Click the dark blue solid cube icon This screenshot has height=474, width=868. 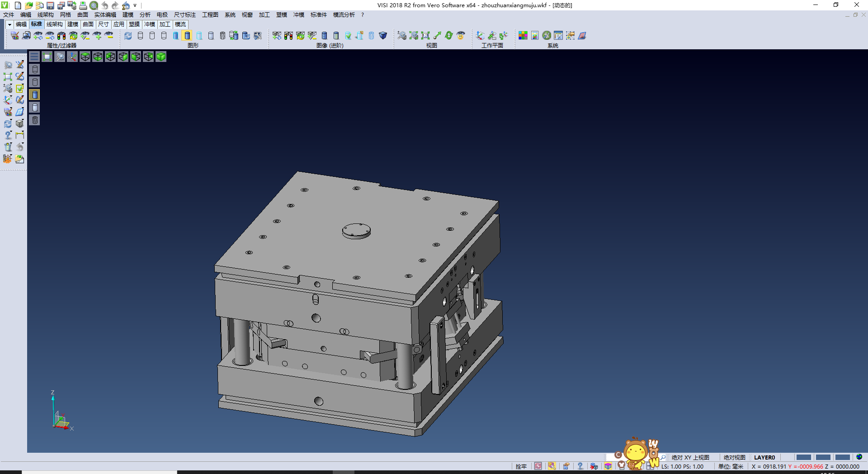point(383,35)
